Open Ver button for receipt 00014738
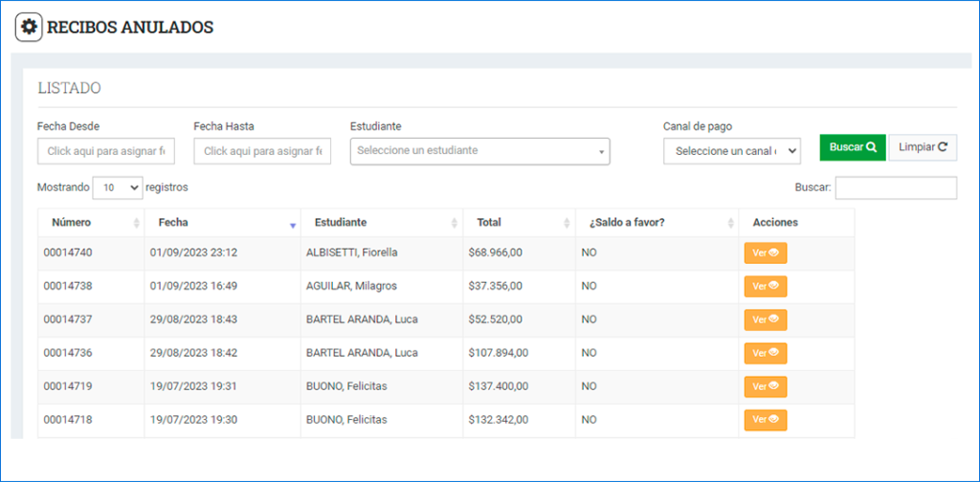 point(765,286)
